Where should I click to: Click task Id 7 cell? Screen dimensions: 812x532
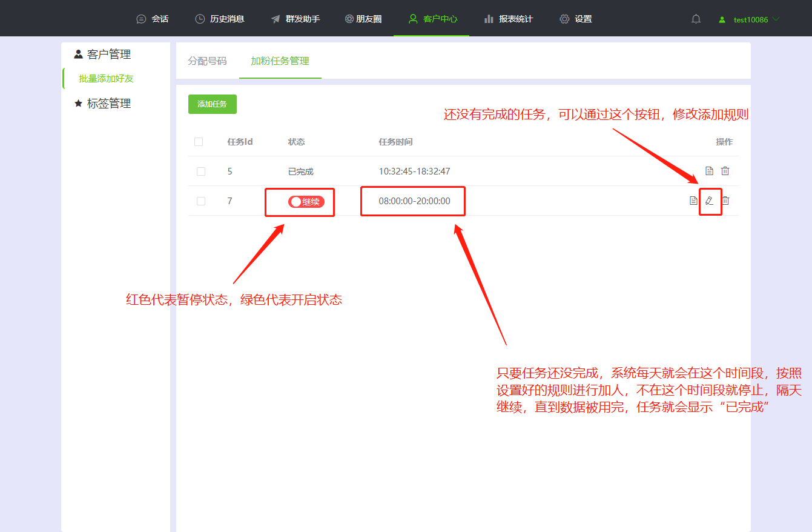(230, 201)
